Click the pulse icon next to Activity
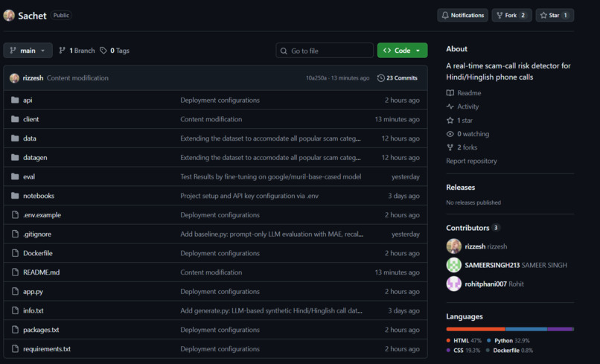The image size is (600, 364). [x=450, y=106]
